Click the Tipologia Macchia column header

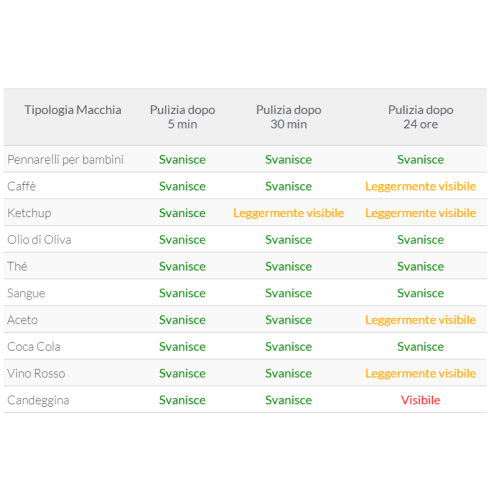point(73,110)
